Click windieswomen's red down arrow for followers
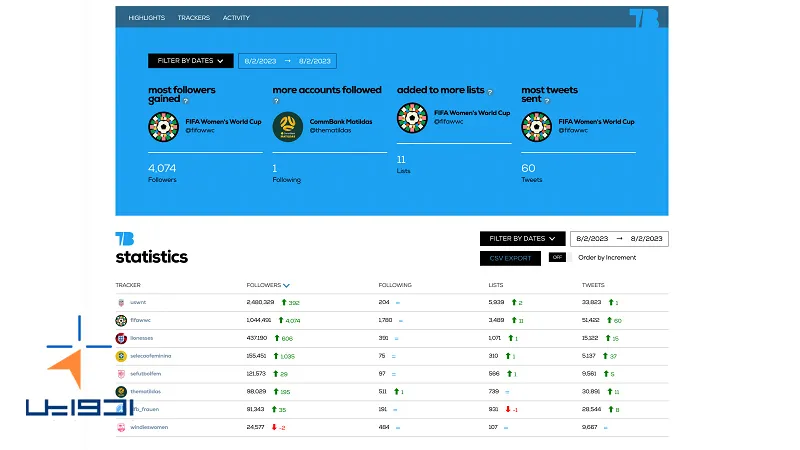 (274, 427)
